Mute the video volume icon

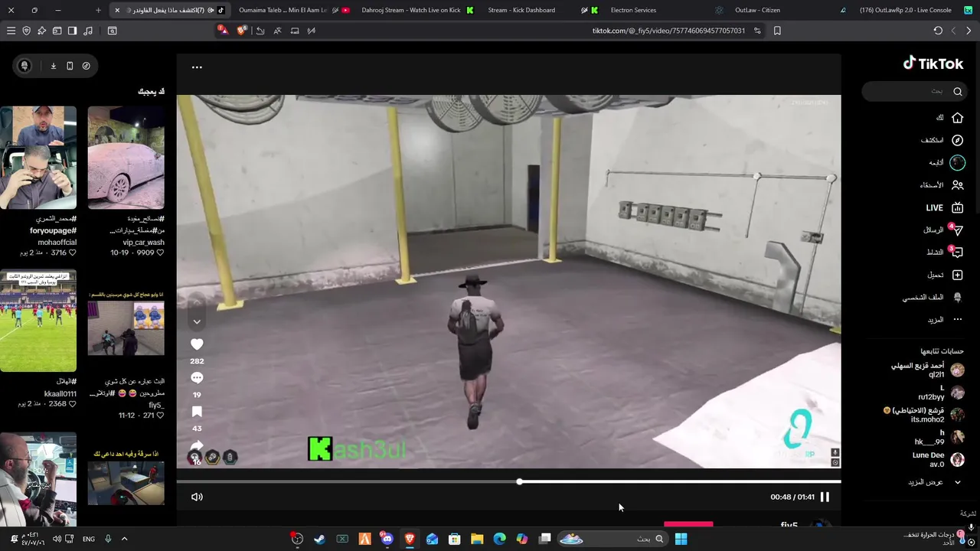pos(197,497)
